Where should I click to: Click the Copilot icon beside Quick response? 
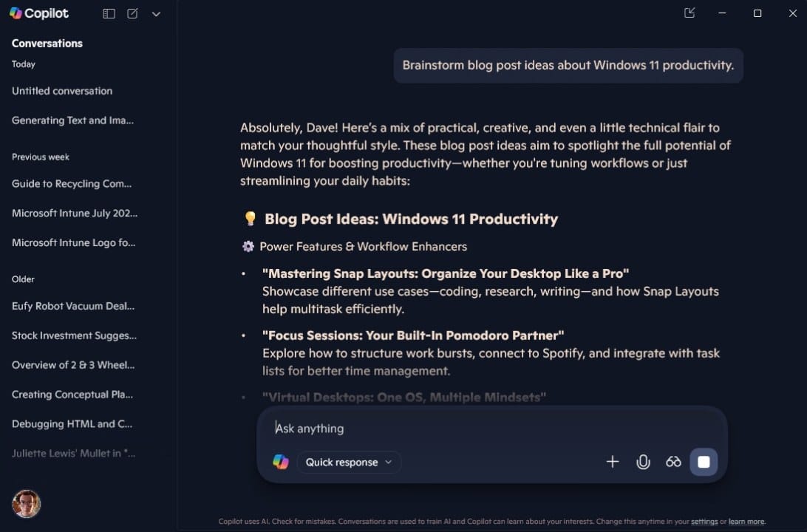pyautogui.click(x=280, y=461)
